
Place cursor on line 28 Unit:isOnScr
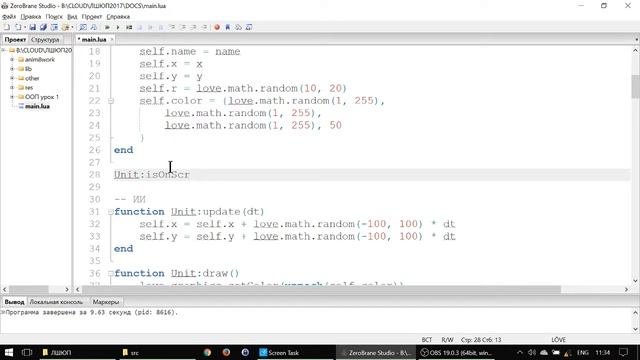tap(151, 175)
